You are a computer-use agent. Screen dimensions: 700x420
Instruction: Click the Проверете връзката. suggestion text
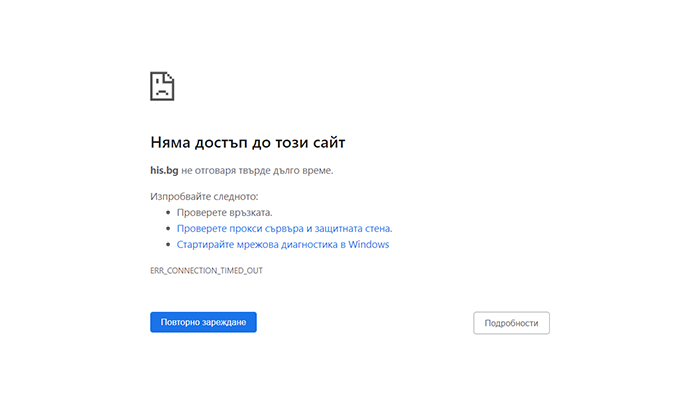click(225, 212)
